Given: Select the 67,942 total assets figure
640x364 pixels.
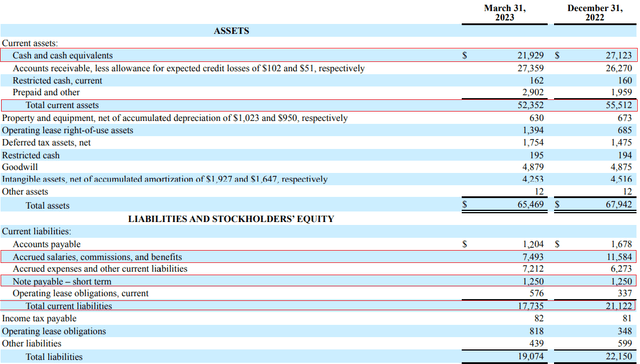Looking at the screenshot, I should 619,204.
